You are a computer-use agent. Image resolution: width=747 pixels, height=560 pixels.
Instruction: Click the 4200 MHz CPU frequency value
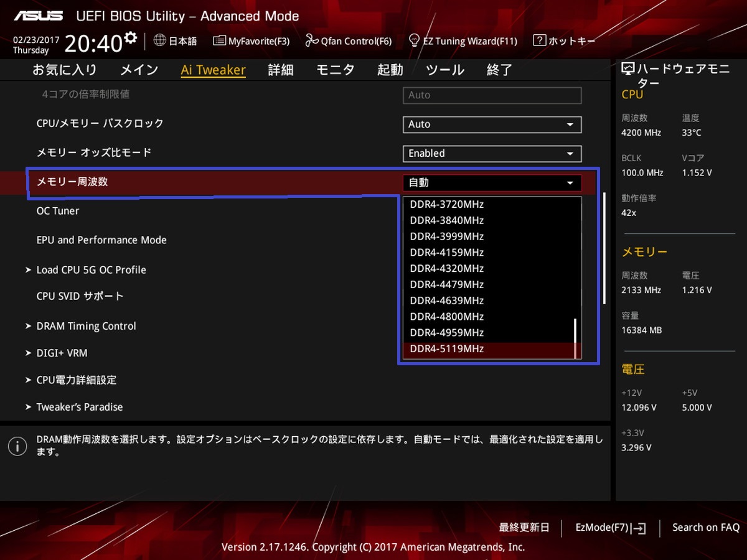click(x=641, y=133)
